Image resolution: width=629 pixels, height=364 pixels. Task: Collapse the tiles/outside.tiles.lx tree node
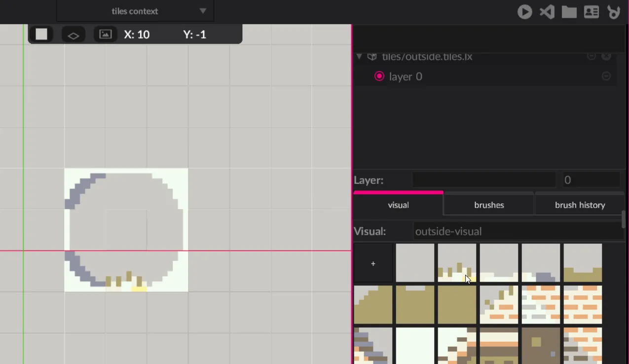pos(359,57)
